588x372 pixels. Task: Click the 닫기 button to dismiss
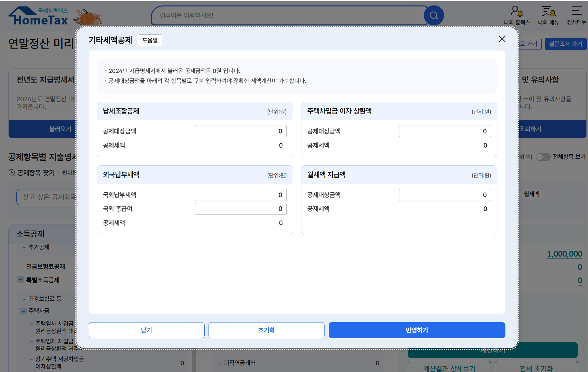[x=147, y=330]
